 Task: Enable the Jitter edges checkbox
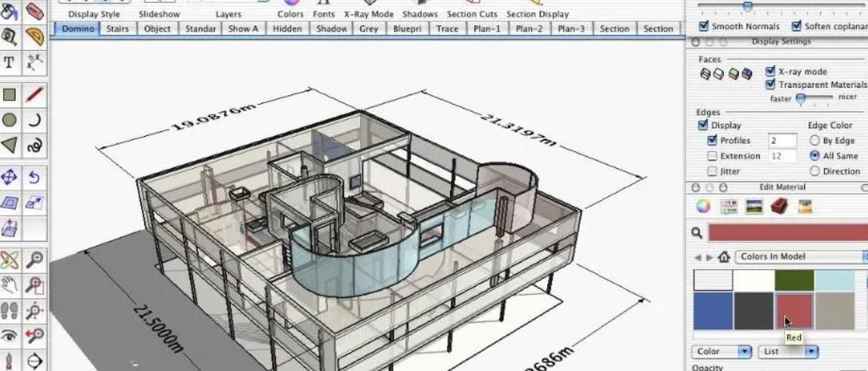tap(713, 171)
